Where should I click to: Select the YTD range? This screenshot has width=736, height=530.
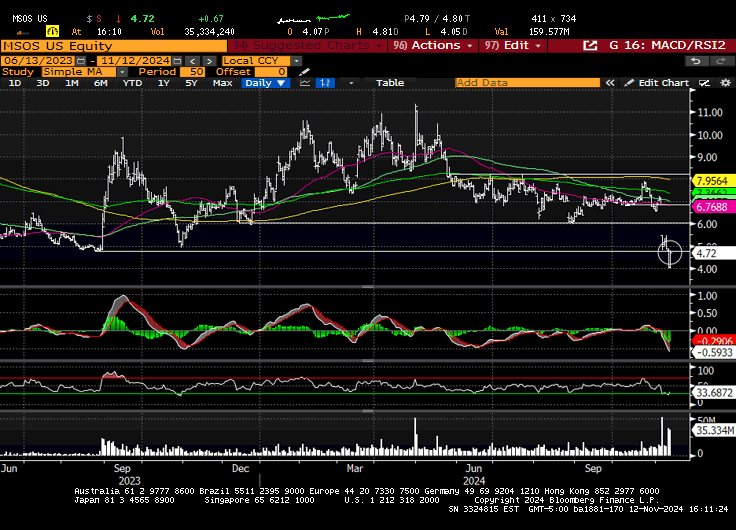(x=132, y=83)
